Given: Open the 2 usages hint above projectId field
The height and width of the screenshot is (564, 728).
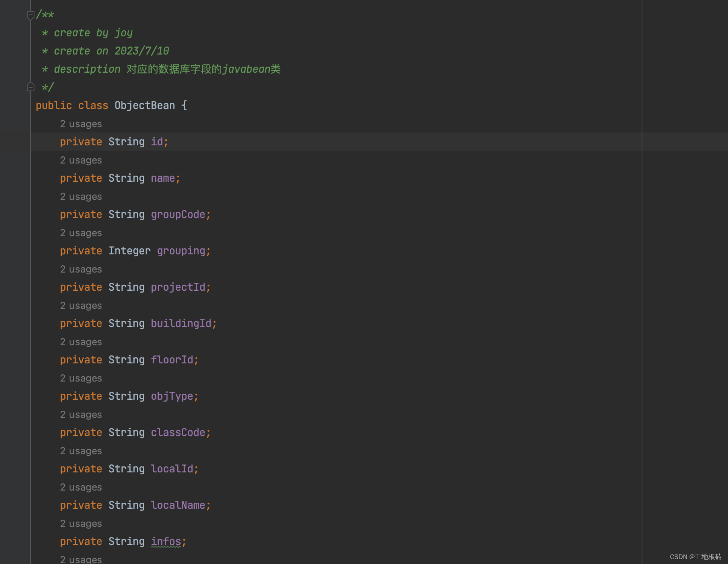Looking at the screenshot, I should coord(81,269).
